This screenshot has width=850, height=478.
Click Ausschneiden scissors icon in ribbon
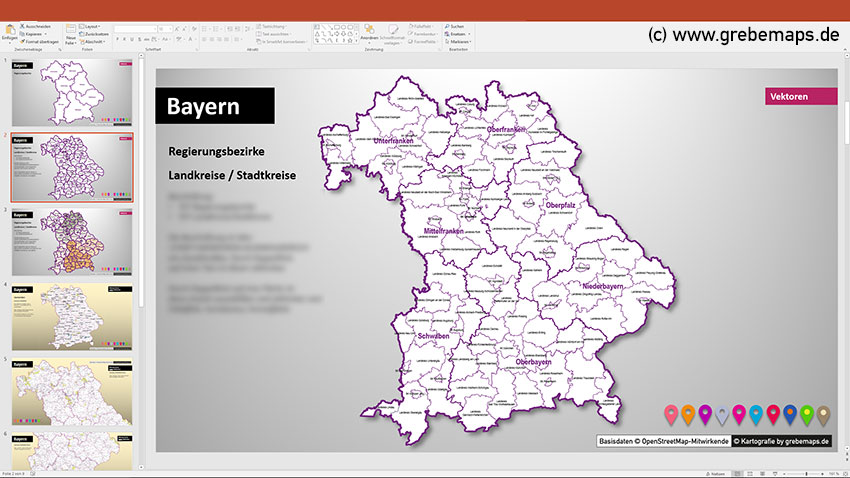coord(22,26)
